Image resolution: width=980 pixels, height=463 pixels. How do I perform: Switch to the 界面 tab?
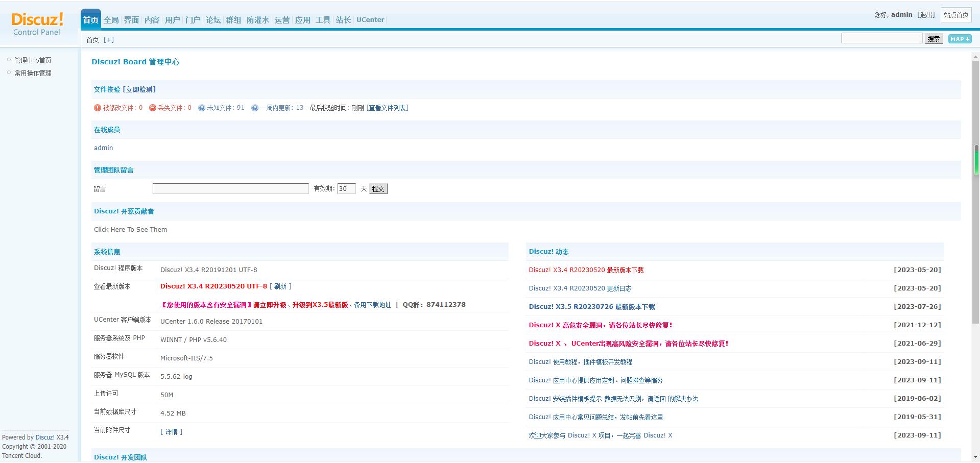pos(132,20)
